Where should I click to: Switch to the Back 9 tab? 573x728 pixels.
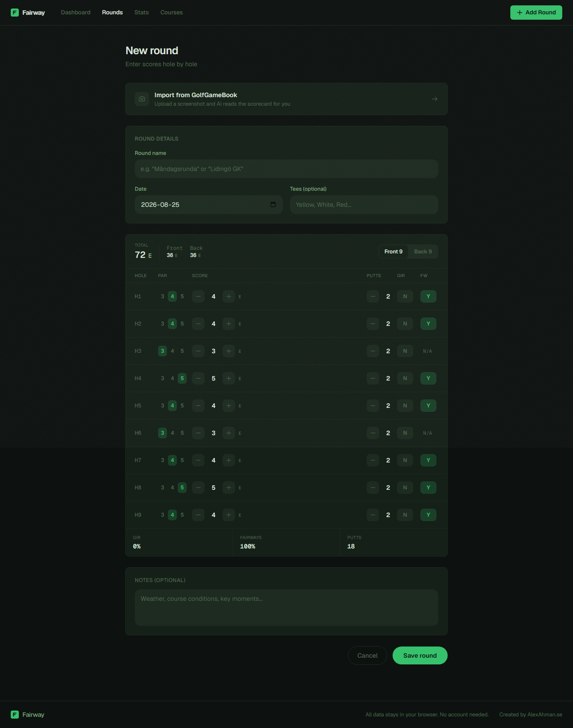[x=423, y=252]
